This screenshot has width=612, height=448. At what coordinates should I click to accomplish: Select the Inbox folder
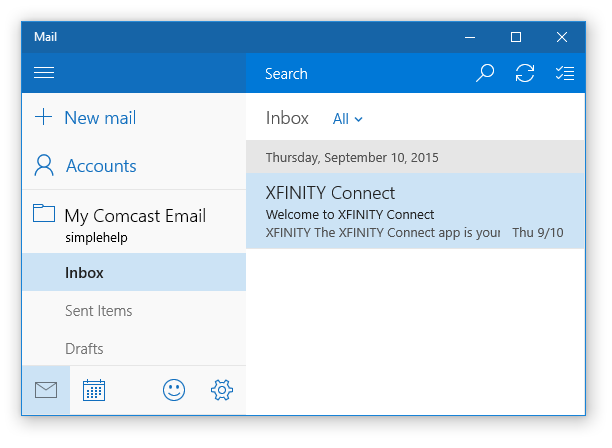(134, 272)
